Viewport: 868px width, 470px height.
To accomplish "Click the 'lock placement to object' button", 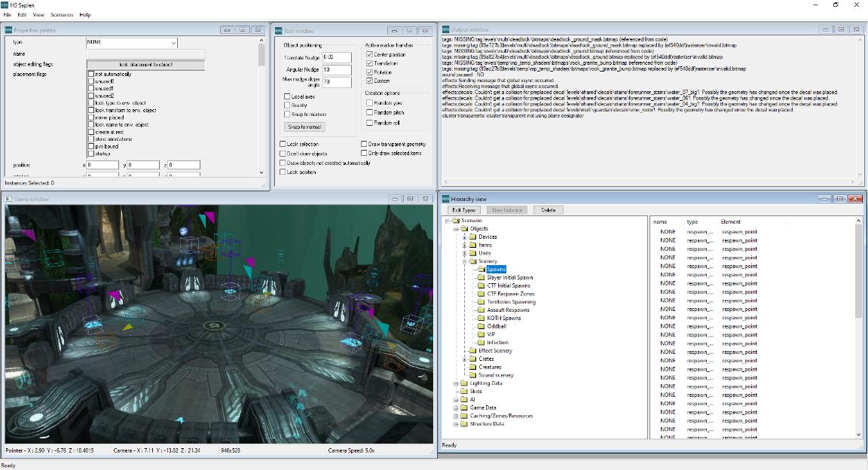I will 145,64.
